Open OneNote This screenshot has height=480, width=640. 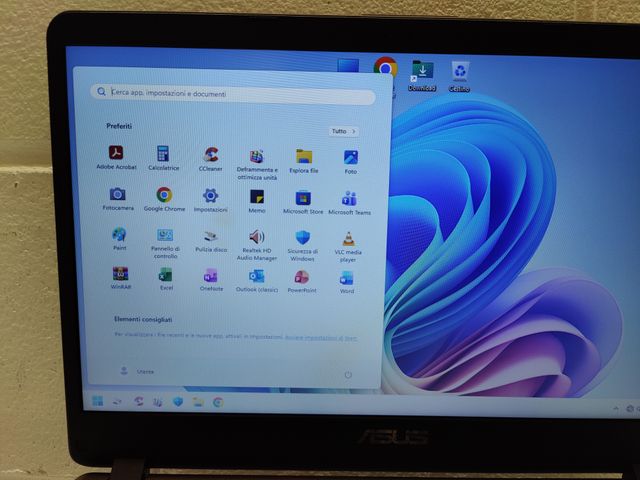[x=211, y=280]
